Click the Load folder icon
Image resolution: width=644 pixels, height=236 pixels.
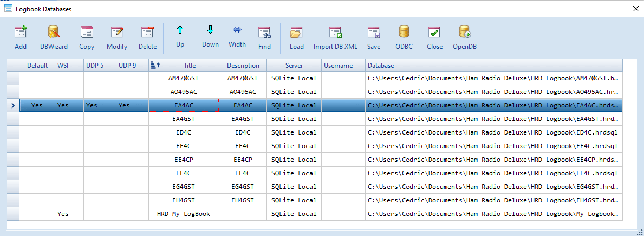pyautogui.click(x=296, y=33)
